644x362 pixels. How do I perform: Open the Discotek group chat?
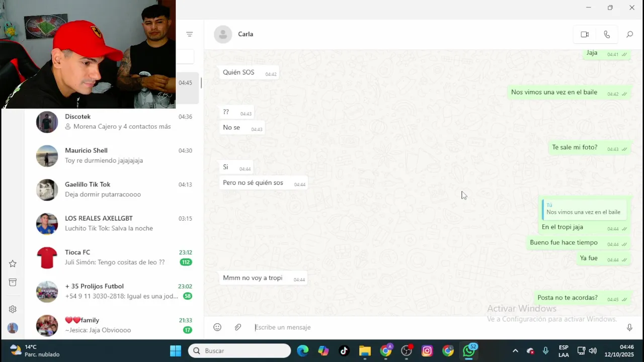coord(114,122)
